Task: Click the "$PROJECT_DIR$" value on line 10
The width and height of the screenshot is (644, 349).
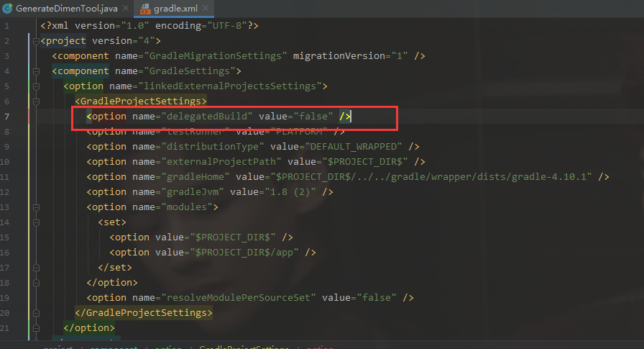Action: 365,162
